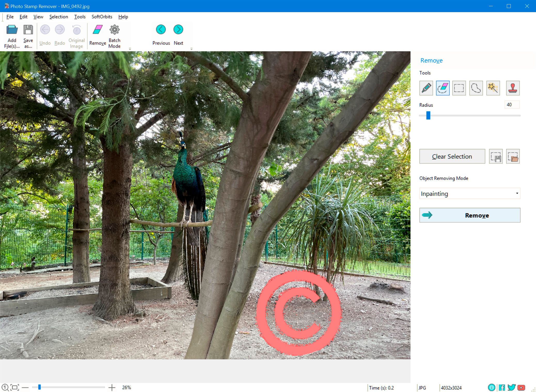Open the File menu

9,17
